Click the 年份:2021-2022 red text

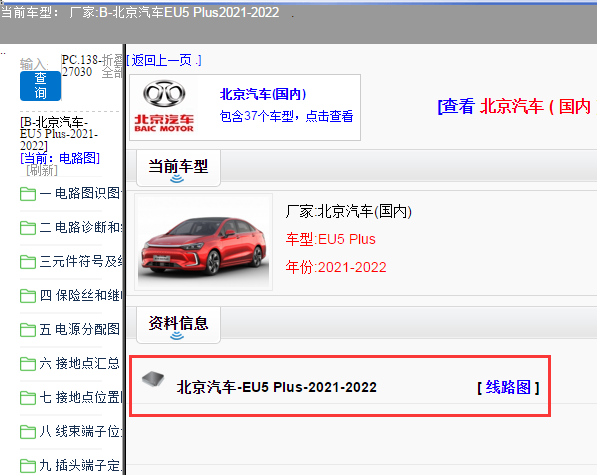(336, 267)
